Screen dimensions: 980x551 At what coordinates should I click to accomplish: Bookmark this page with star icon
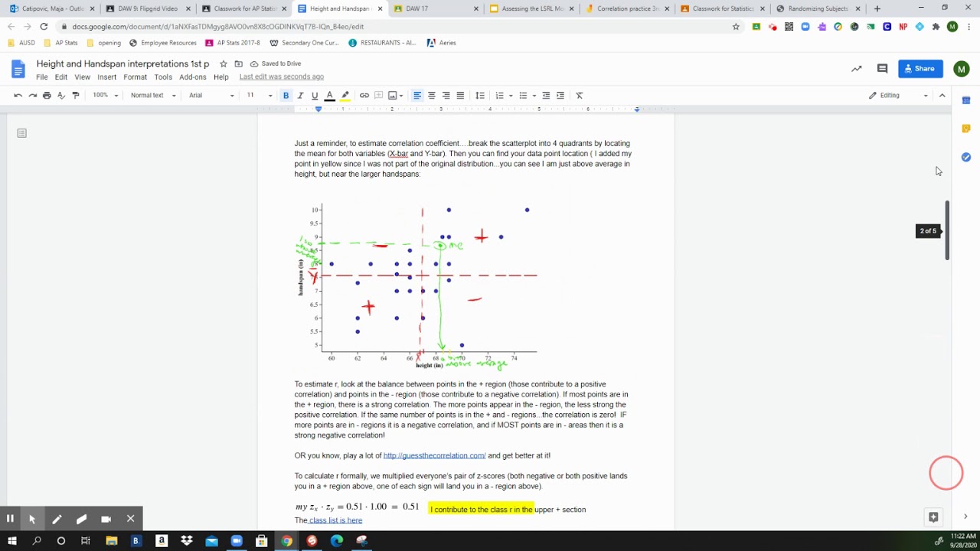736,26
